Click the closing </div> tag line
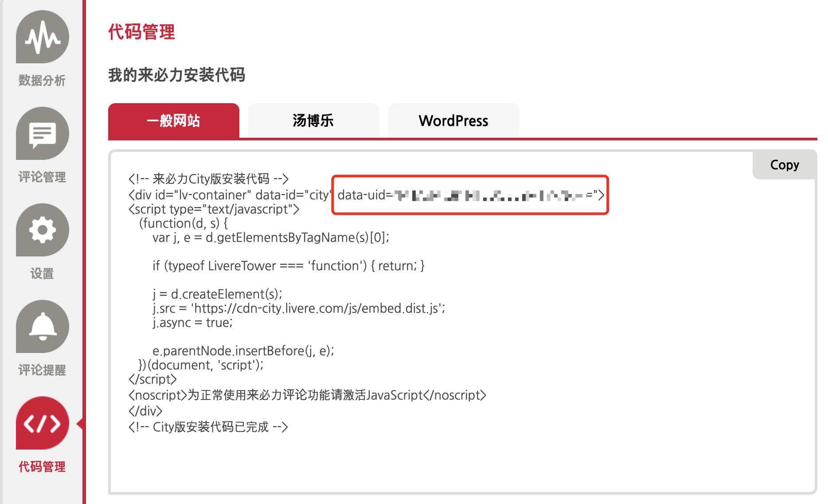 [x=145, y=411]
